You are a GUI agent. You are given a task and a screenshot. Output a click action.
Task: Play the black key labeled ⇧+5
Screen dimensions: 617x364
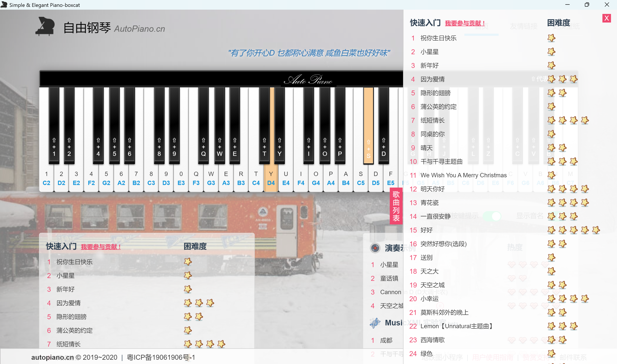114,125
